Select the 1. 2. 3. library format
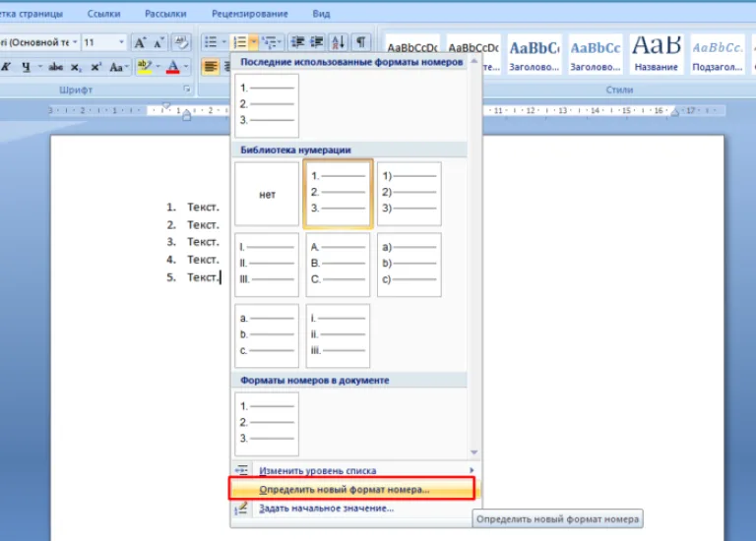 click(x=338, y=194)
